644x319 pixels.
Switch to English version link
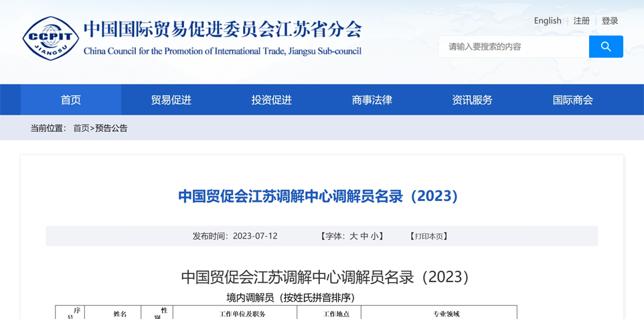tap(548, 21)
